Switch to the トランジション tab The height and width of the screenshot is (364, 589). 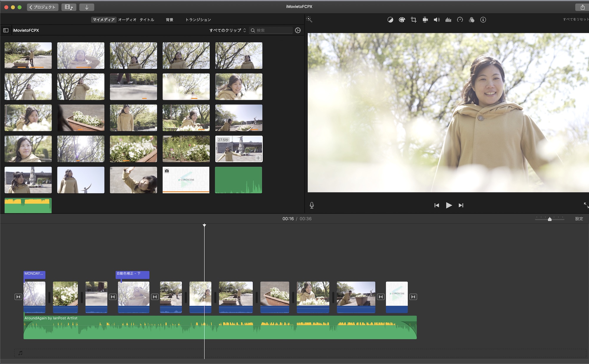pos(198,20)
